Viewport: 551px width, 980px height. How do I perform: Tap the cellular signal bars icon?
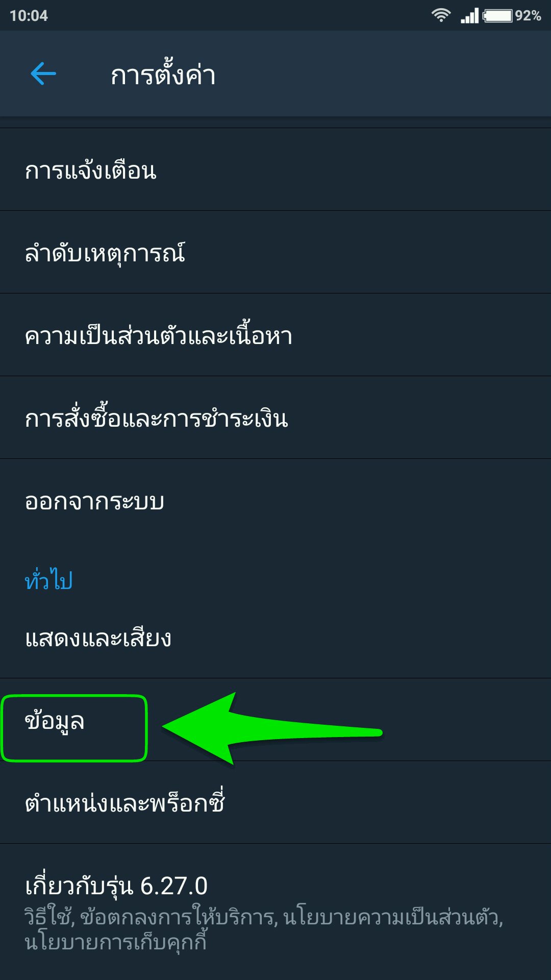[469, 15]
